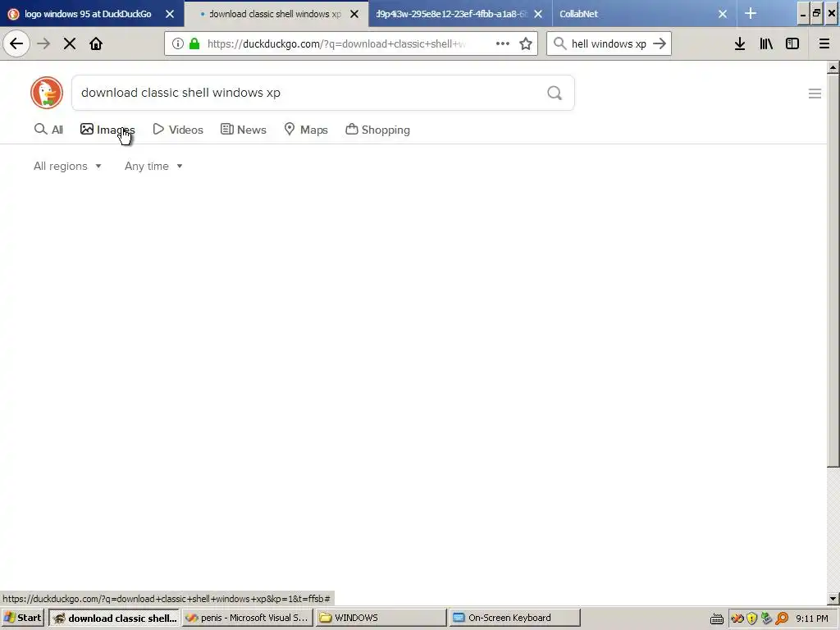Open the Firefox home page

[96, 44]
